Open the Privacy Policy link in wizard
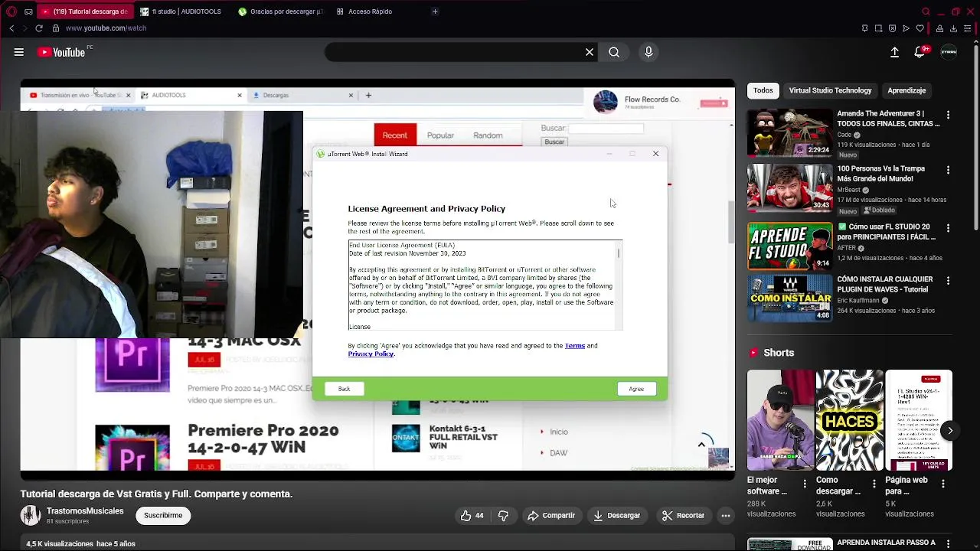 coord(371,354)
